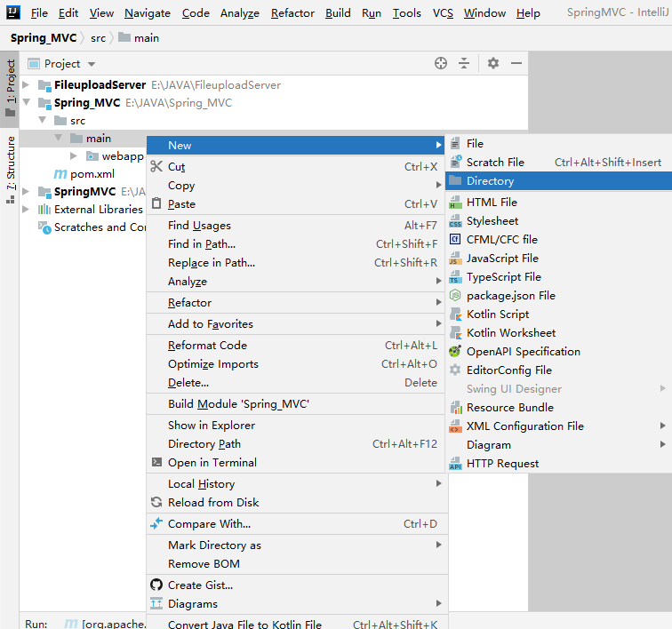Click the Kotlin Worksheet icon
Screen dimensions: 672x629
(x=455, y=332)
